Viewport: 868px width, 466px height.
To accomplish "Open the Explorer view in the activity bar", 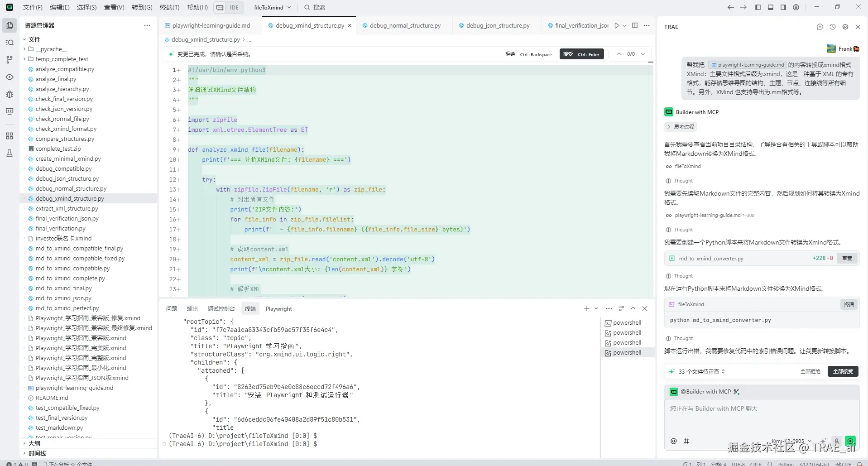I will coord(10,25).
